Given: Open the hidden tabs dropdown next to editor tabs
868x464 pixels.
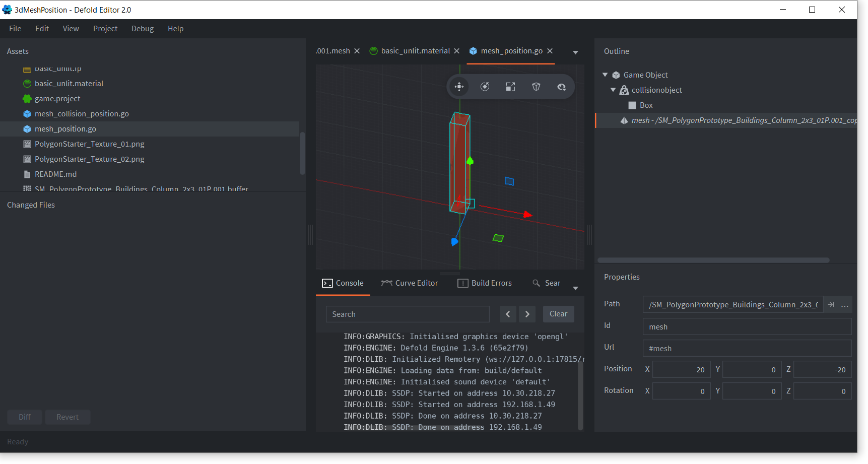Looking at the screenshot, I should click(x=575, y=52).
